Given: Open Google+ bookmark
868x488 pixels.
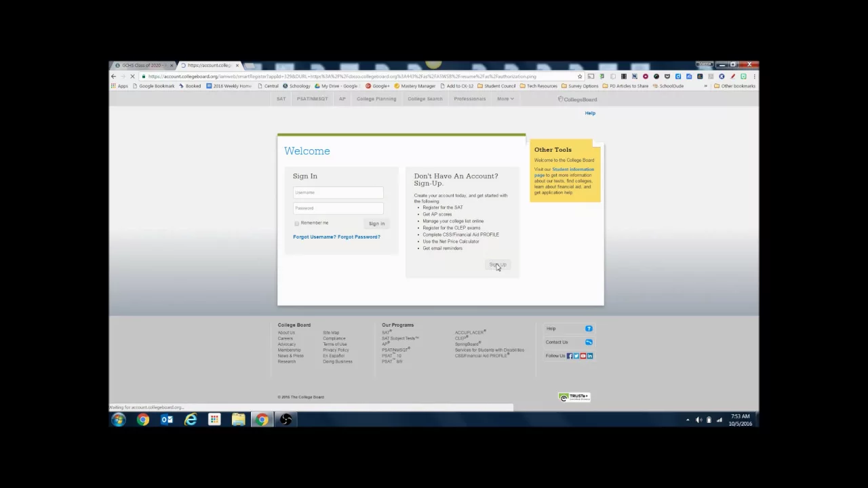Looking at the screenshot, I should [x=377, y=86].
